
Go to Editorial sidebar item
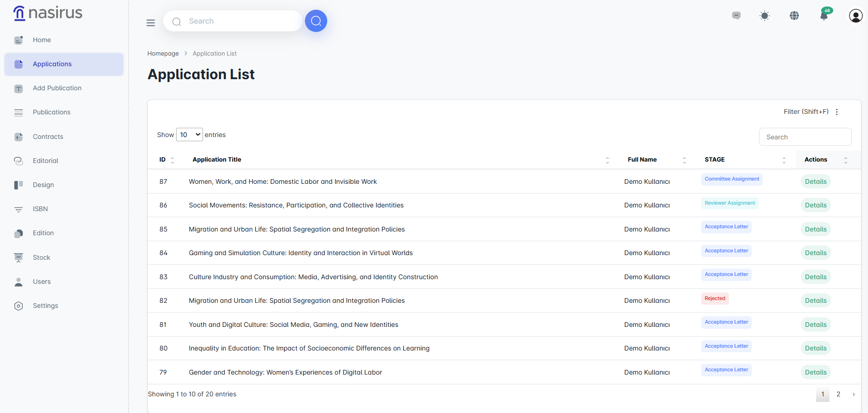[x=45, y=161]
